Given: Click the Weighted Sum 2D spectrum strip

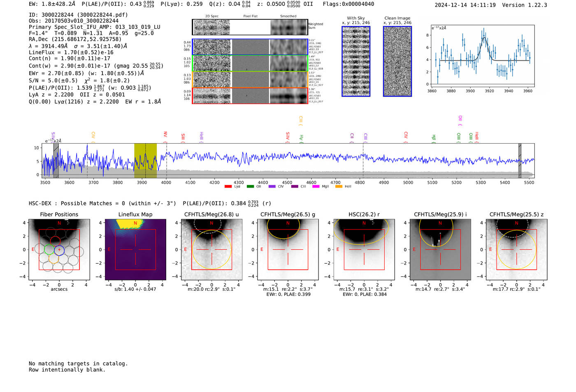Looking at the screenshot, I should [x=250, y=27].
